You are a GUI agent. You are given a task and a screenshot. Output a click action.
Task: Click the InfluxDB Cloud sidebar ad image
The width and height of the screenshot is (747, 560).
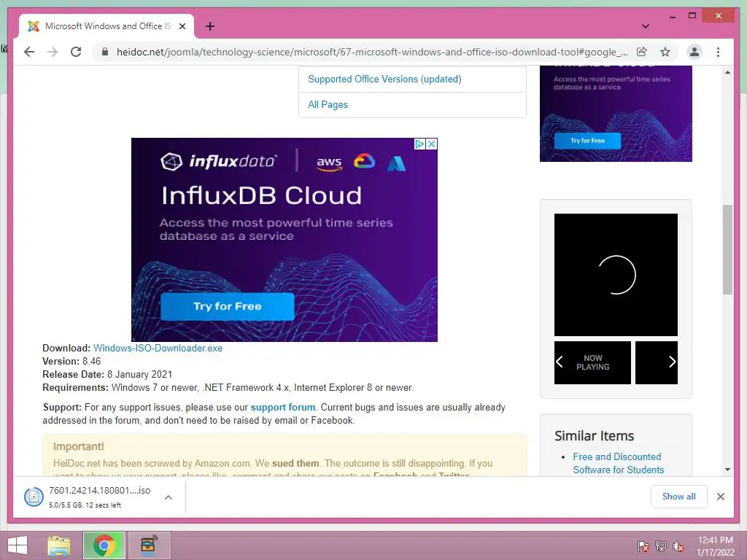tap(616, 113)
